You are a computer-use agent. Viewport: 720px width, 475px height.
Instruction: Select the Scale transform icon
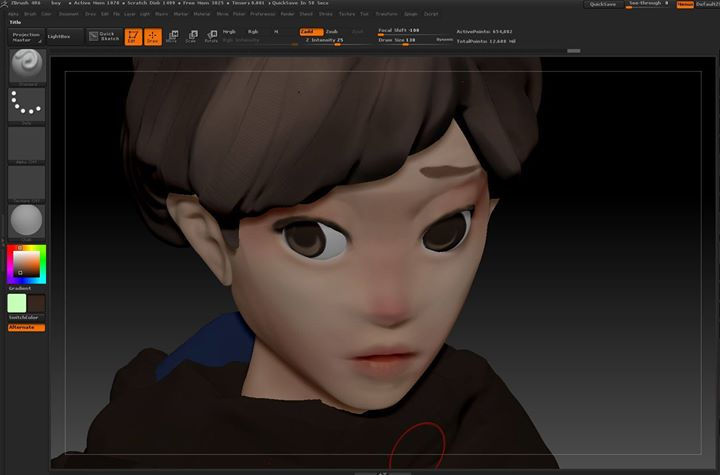(192, 36)
